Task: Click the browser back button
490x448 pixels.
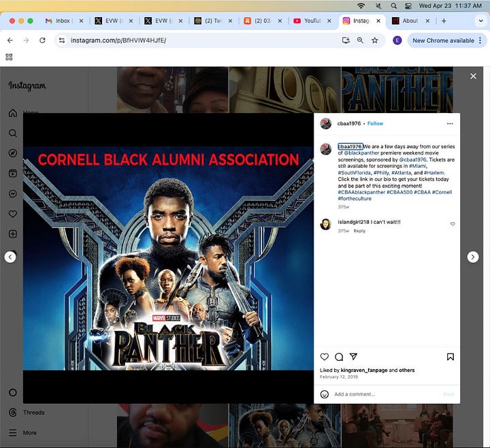Action: pyautogui.click(x=10, y=40)
